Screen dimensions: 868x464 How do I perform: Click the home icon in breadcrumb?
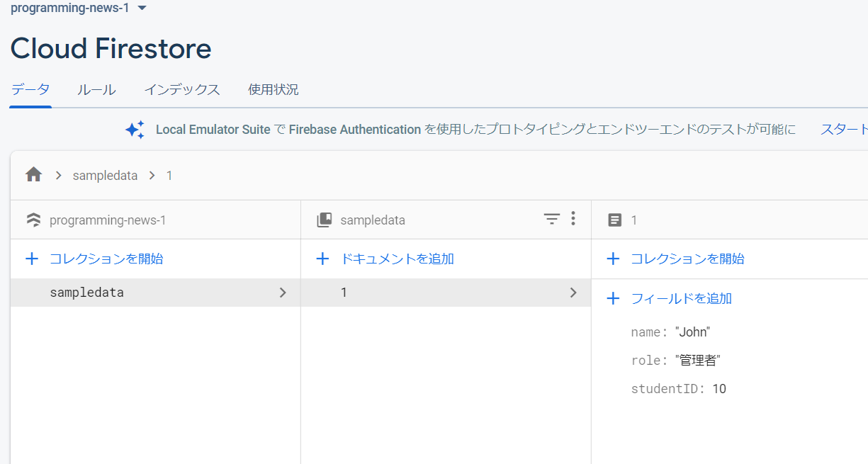pos(33,175)
